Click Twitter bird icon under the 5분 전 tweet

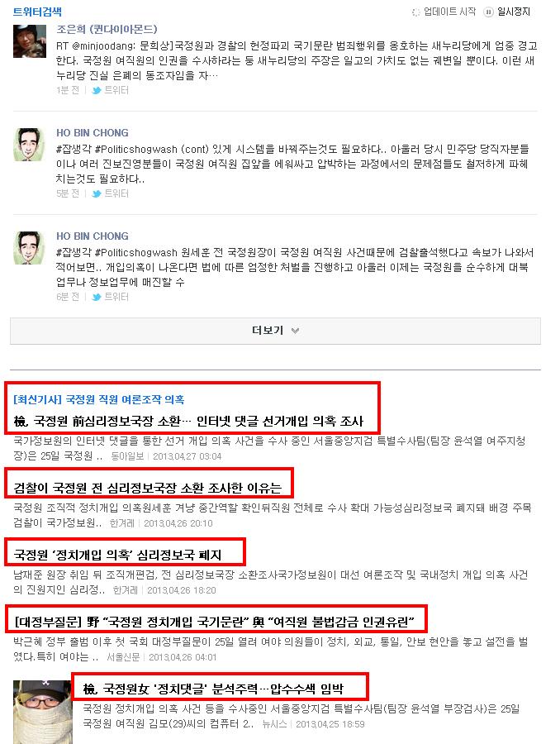(x=97, y=193)
